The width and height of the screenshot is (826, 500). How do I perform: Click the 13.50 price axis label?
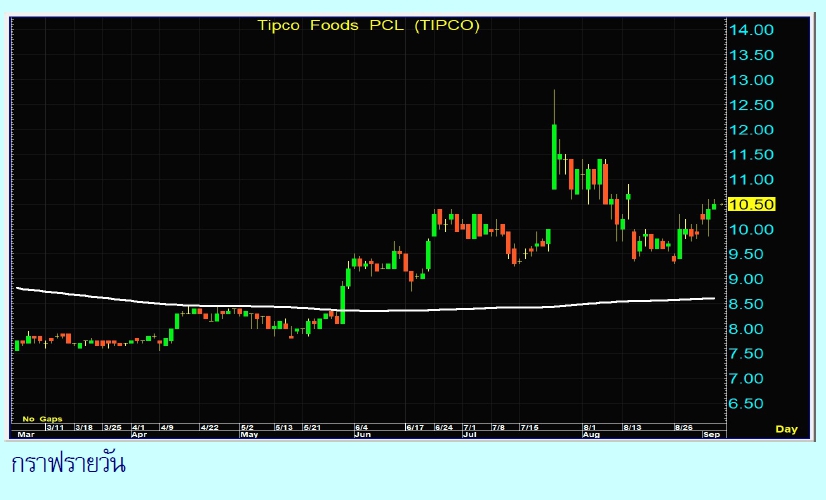point(751,55)
